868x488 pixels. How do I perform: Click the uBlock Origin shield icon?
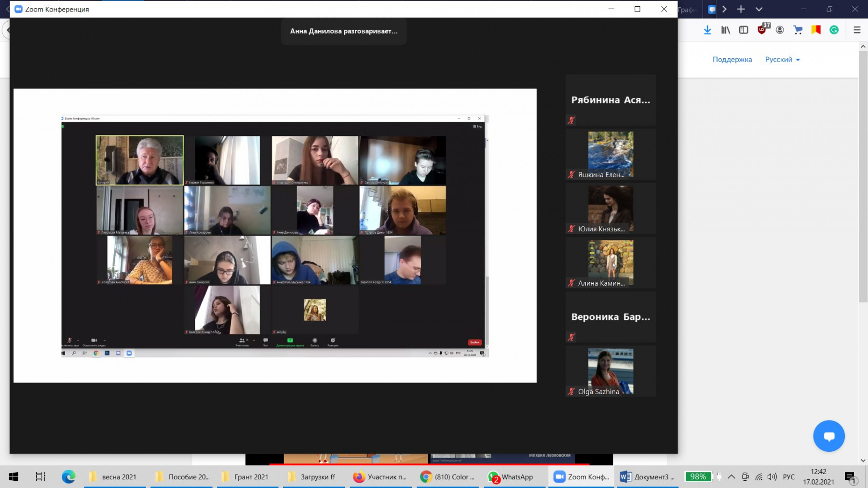click(x=762, y=30)
